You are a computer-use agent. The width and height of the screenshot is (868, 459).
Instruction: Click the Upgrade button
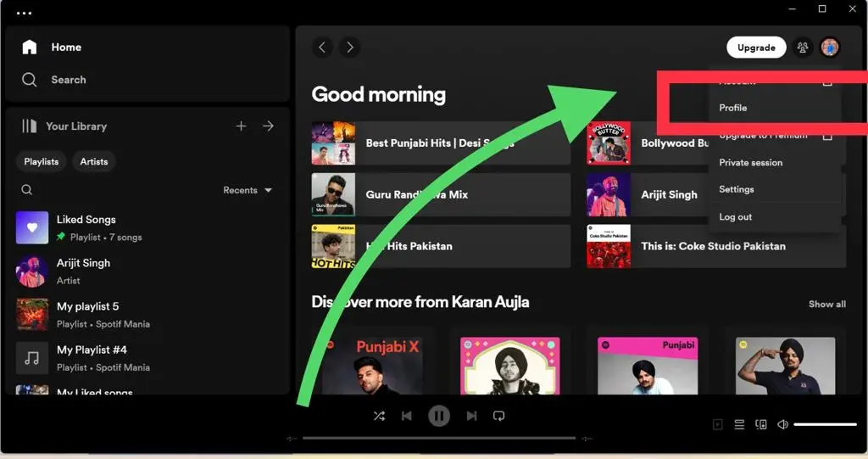click(756, 48)
